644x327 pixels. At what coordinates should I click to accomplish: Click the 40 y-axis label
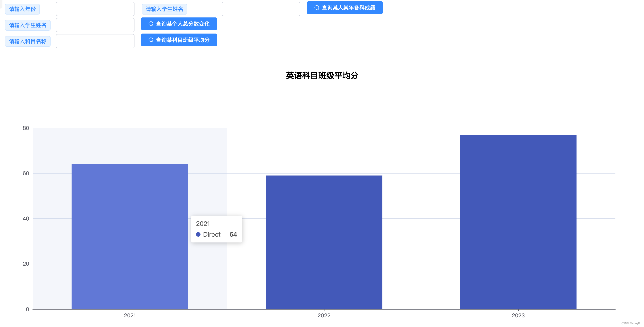tap(26, 218)
